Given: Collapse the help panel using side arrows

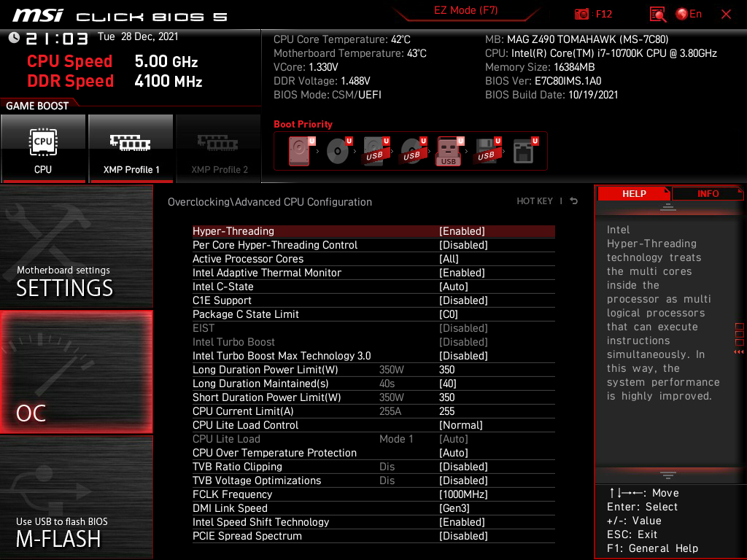Looking at the screenshot, I should (739, 352).
